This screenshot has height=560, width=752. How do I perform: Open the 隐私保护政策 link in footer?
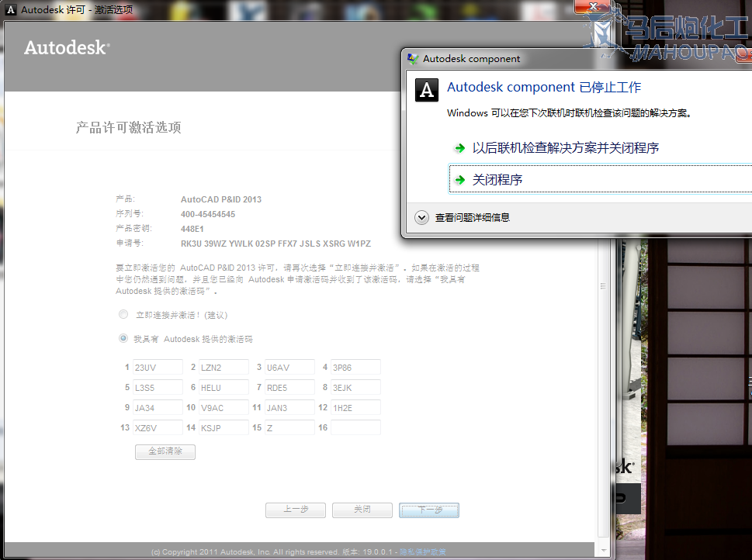[x=423, y=551]
